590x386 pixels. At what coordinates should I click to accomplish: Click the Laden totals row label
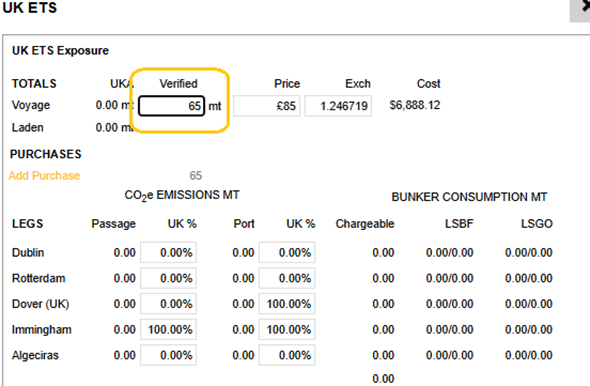tap(28, 128)
